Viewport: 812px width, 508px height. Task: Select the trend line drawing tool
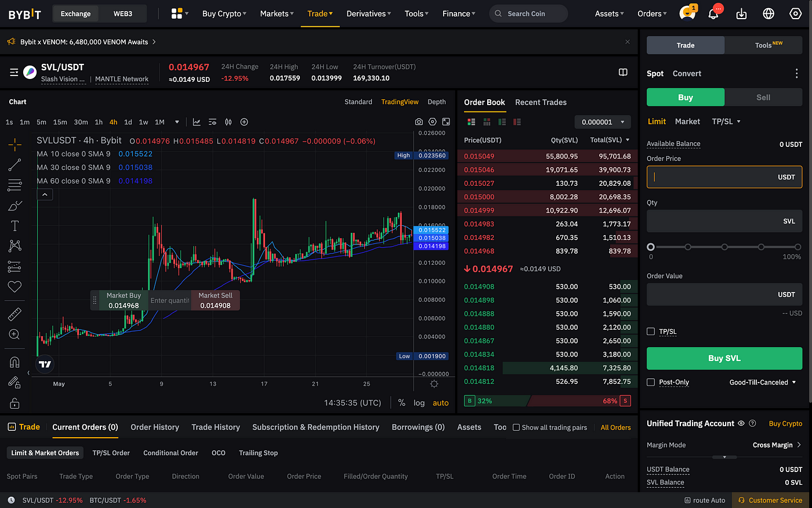[14, 165]
